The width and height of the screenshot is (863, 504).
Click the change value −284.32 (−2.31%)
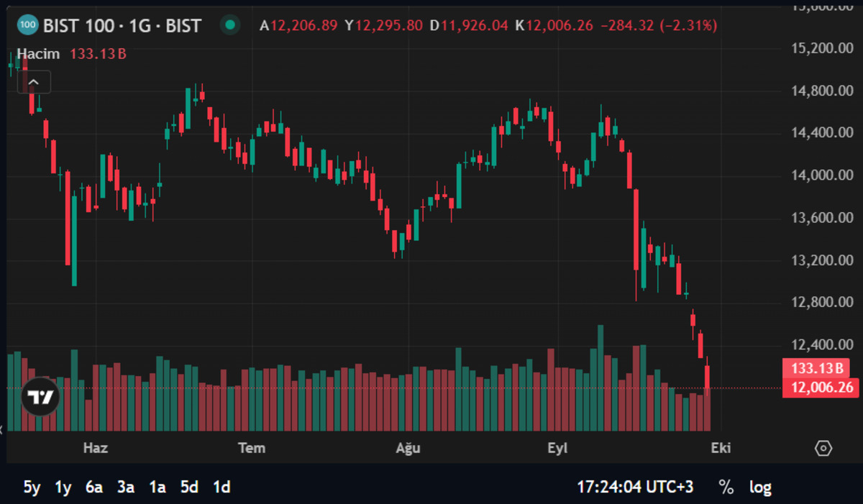tap(659, 26)
